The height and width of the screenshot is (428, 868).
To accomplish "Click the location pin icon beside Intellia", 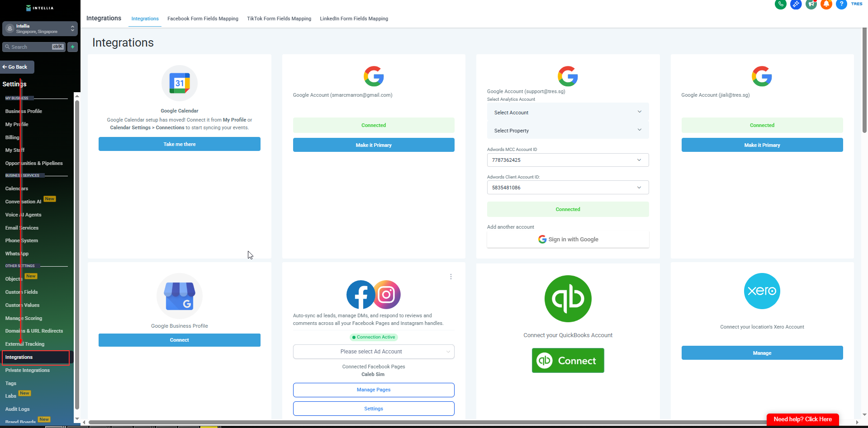I will pyautogui.click(x=9, y=28).
